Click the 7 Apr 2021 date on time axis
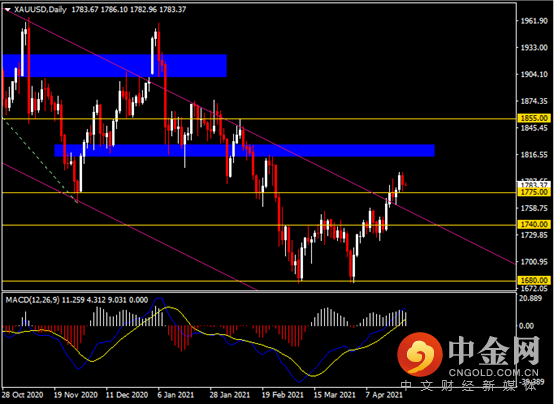 point(384,395)
